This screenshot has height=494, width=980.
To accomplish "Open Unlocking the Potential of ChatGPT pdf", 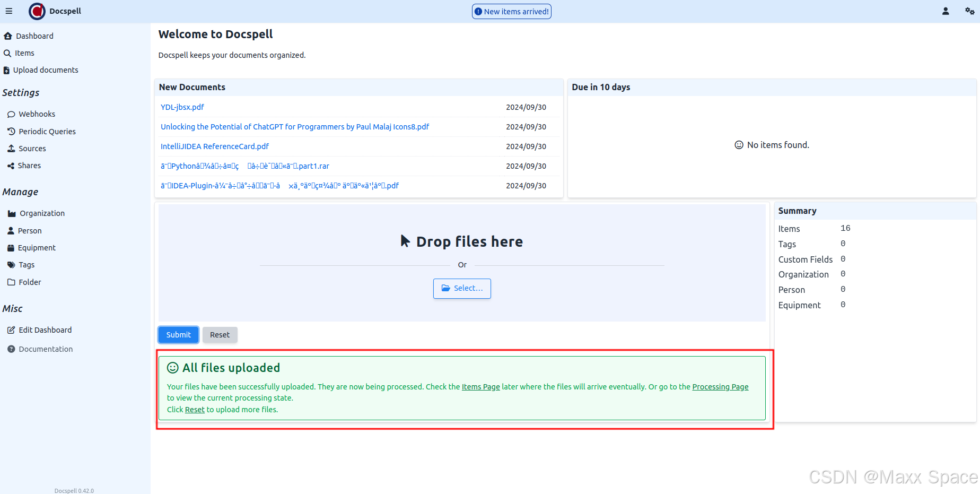I will tap(295, 127).
